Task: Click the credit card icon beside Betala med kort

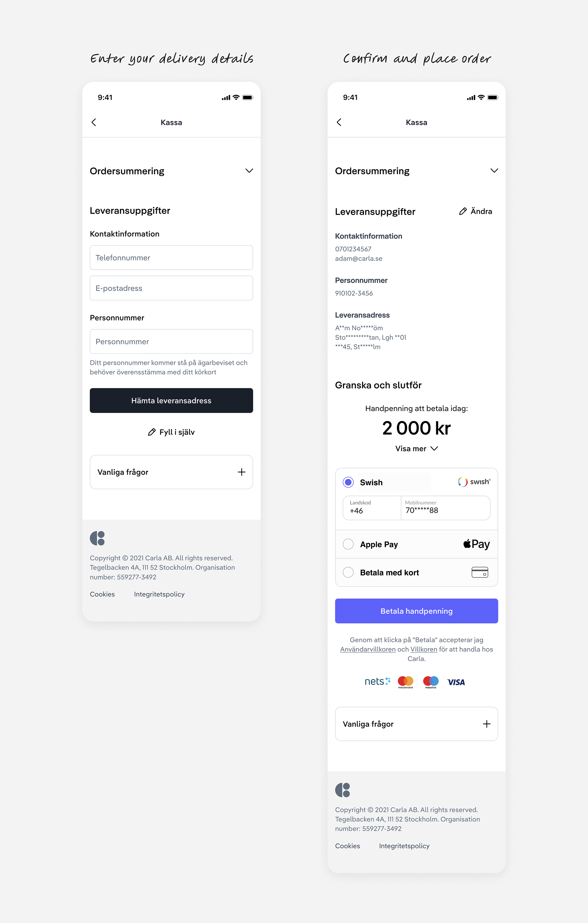Action: click(480, 572)
